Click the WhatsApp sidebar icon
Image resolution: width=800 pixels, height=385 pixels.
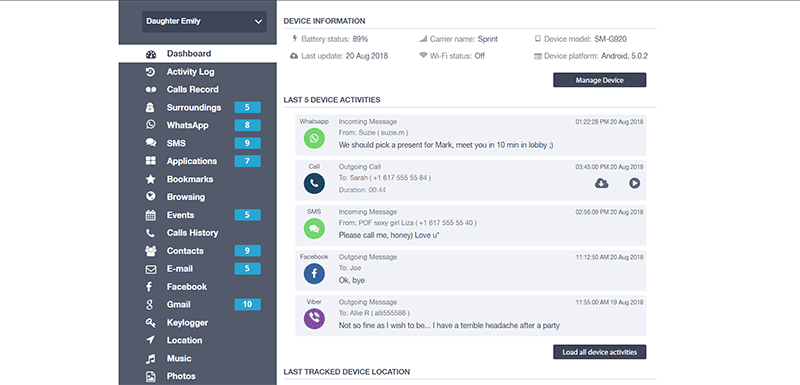click(x=151, y=125)
